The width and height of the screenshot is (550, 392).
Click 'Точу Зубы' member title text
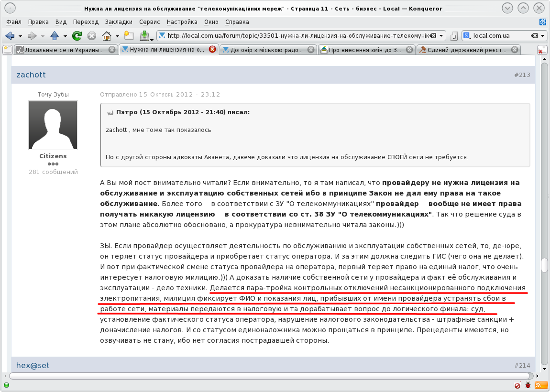coord(53,94)
